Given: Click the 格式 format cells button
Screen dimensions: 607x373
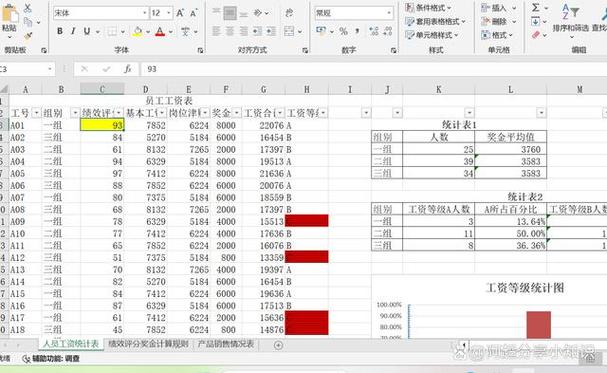Looking at the screenshot, I should 497,35.
